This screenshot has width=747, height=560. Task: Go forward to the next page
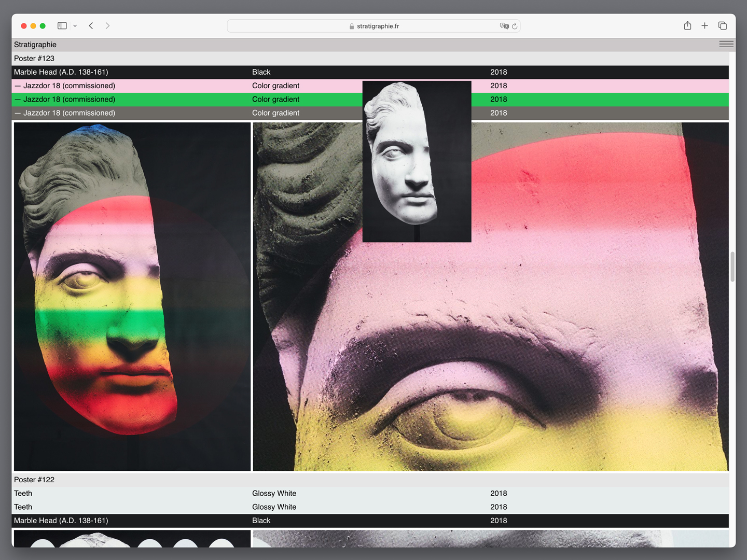coord(107,26)
